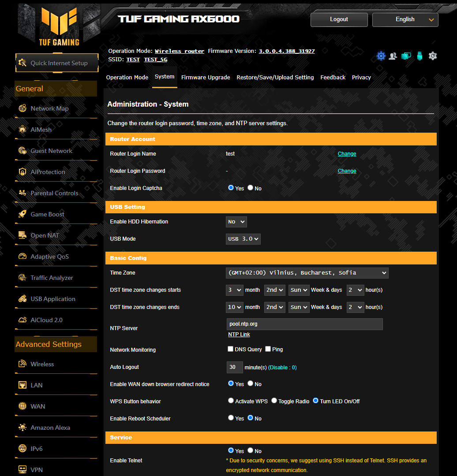Click the guest users status icon

(x=393, y=56)
